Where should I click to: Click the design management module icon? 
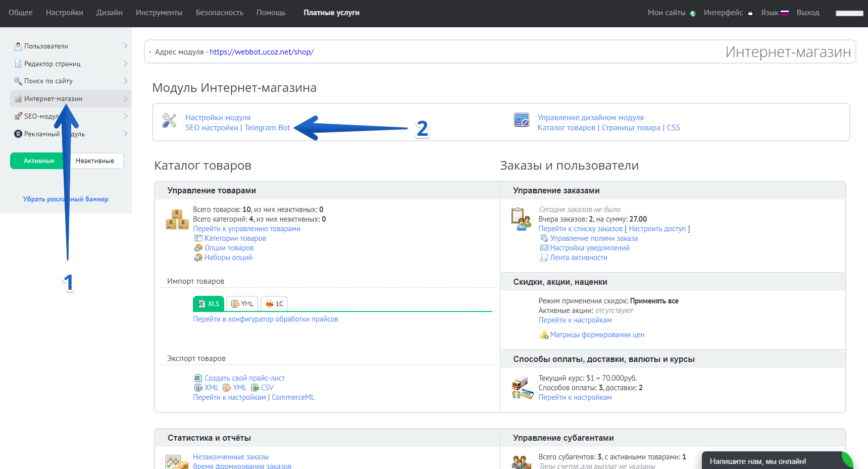(x=521, y=120)
